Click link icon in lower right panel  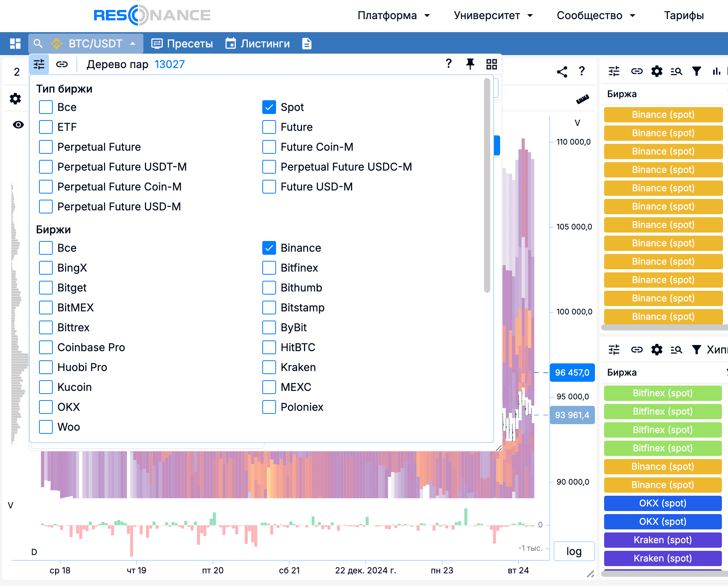(637, 350)
